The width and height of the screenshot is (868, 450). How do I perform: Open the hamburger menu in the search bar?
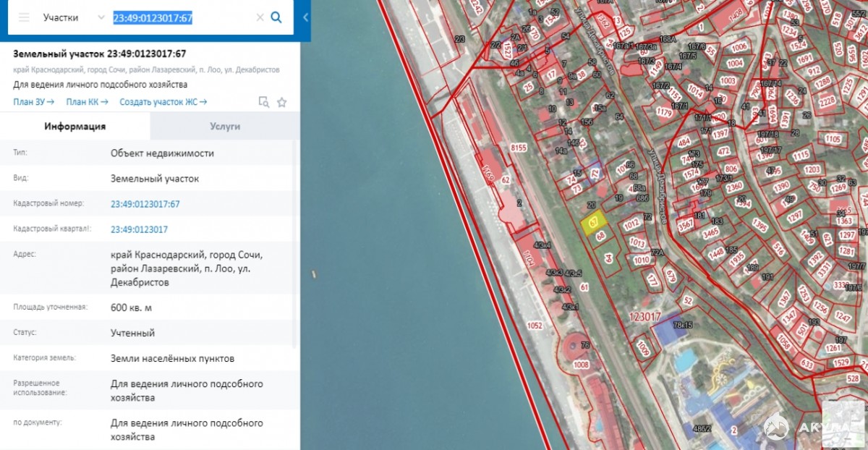click(24, 17)
